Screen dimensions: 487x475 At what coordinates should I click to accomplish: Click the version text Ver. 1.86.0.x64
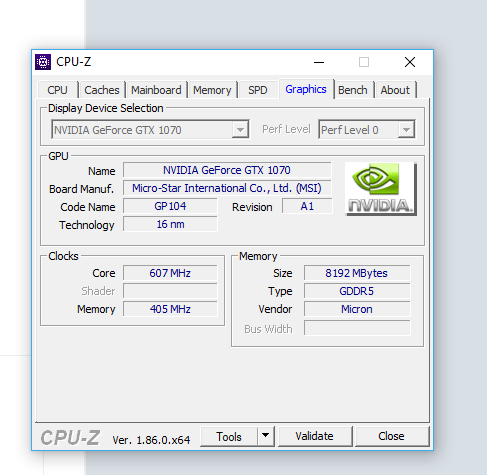click(151, 440)
